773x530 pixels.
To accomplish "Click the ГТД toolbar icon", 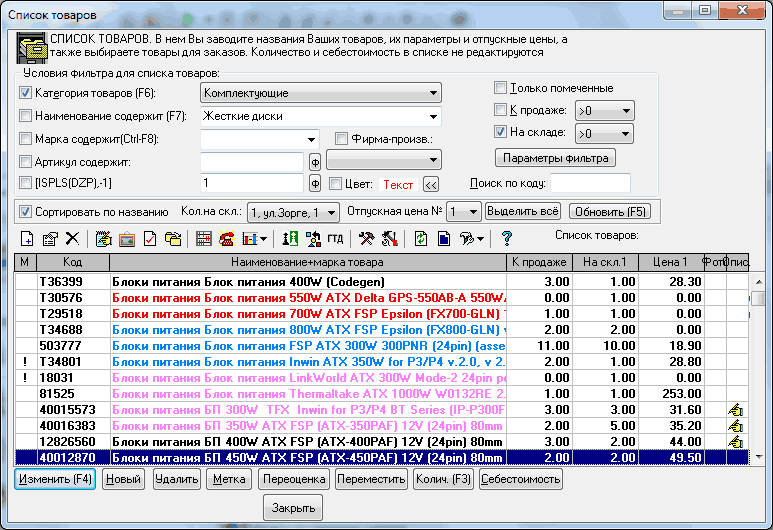I will tap(335, 238).
